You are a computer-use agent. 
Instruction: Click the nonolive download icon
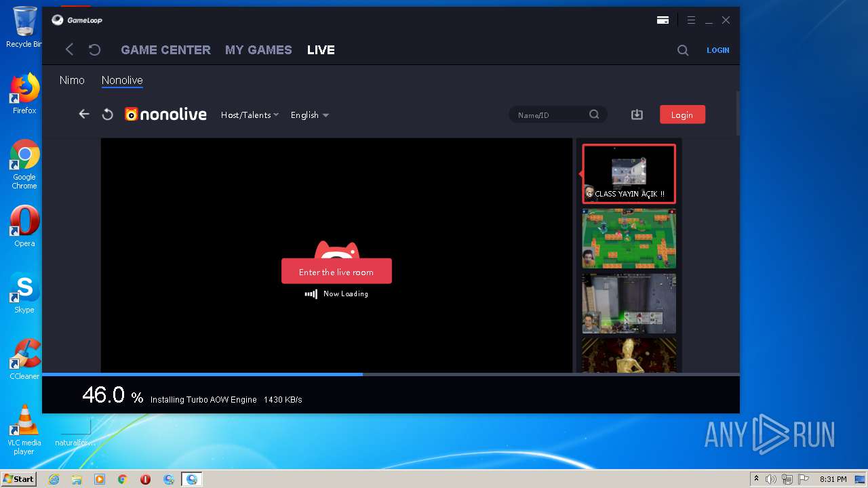pos(637,115)
